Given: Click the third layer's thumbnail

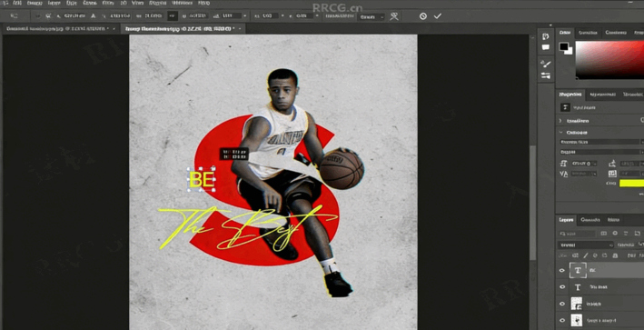Looking at the screenshot, I should pyautogui.click(x=577, y=304).
